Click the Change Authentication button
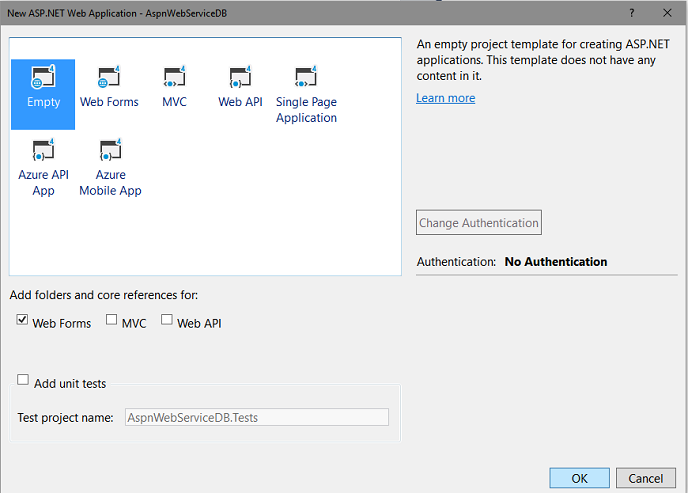The image size is (688, 493). 479,222
